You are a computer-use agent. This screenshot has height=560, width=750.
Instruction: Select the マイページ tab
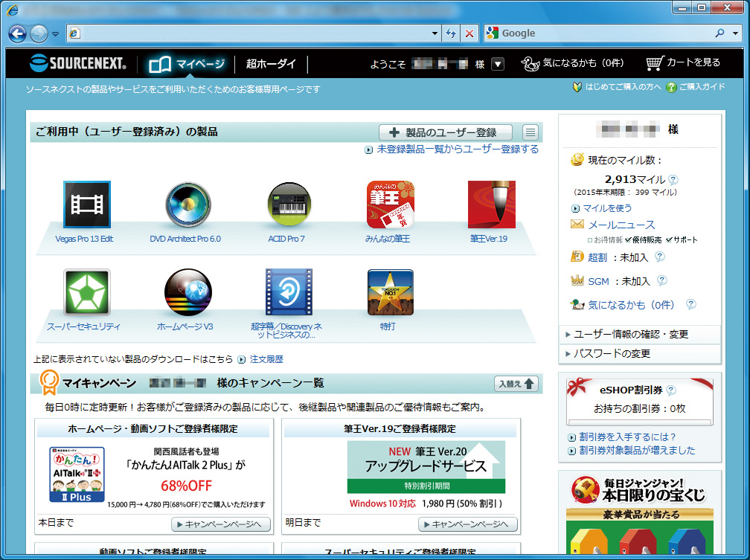point(187,64)
